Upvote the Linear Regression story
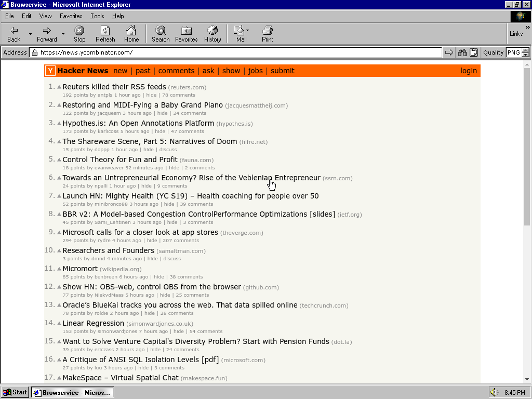 pos(59,323)
